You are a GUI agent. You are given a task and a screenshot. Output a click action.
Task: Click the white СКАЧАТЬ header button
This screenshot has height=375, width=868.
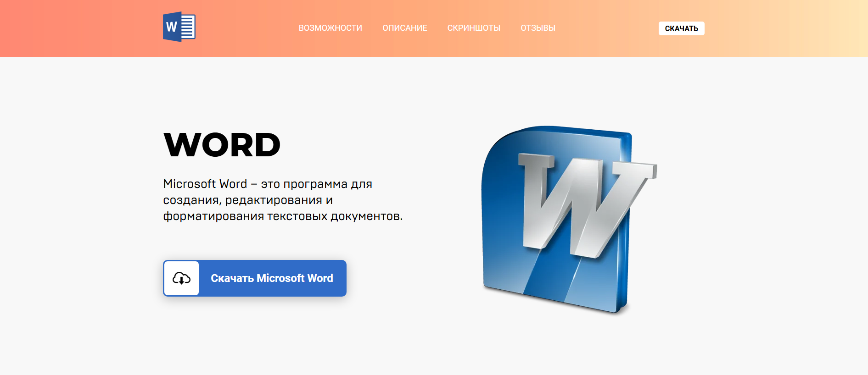(682, 28)
